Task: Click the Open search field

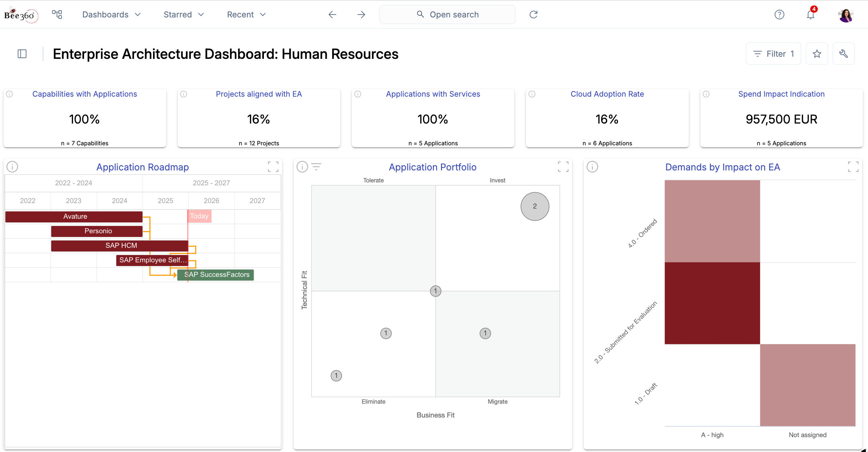Action: [x=447, y=15]
